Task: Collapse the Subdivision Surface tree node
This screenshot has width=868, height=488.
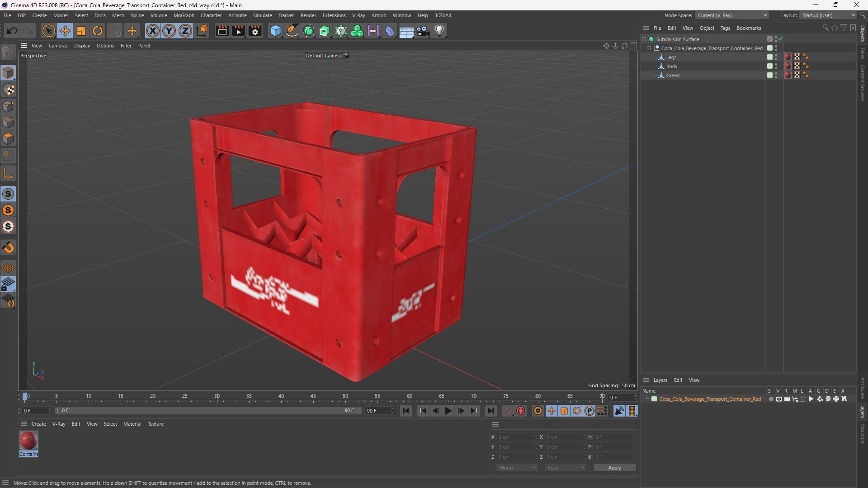Action: click(x=644, y=39)
